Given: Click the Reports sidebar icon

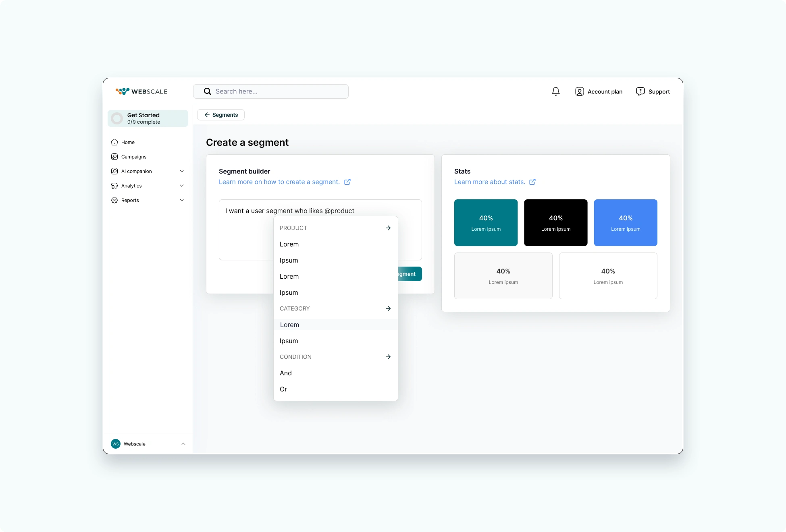Looking at the screenshot, I should (x=114, y=200).
